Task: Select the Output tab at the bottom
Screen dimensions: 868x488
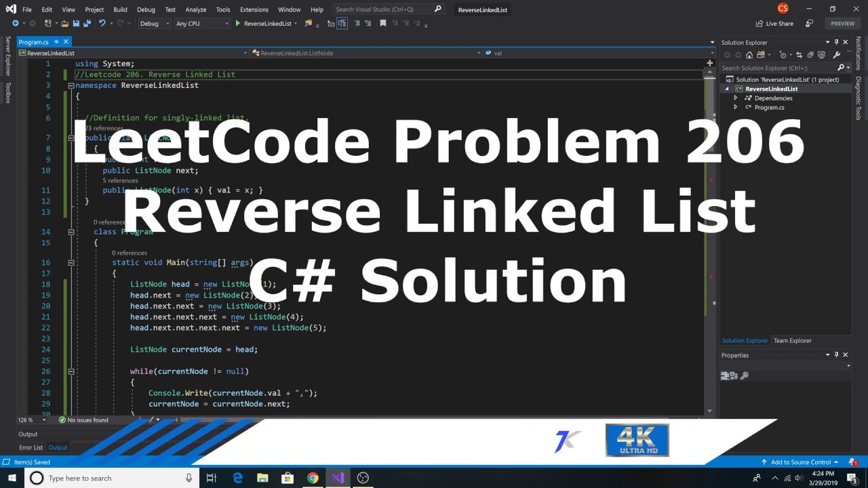Action: pyautogui.click(x=58, y=447)
